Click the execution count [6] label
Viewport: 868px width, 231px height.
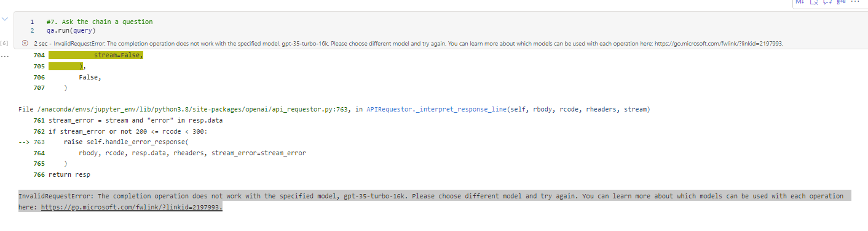(x=4, y=44)
